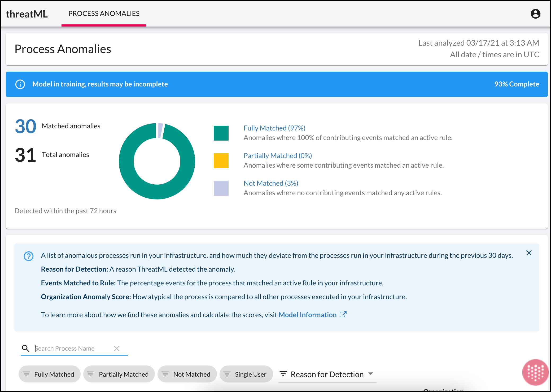
Task: Open the user account profile icon
Action: [x=535, y=14]
